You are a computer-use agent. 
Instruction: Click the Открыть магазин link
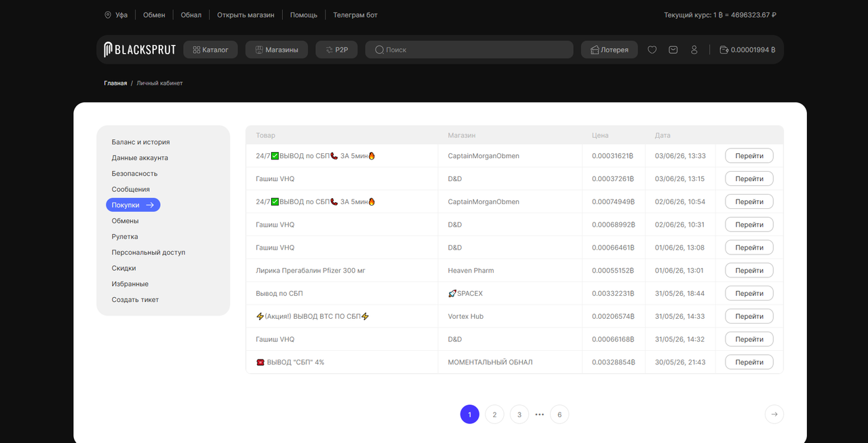(246, 15)
